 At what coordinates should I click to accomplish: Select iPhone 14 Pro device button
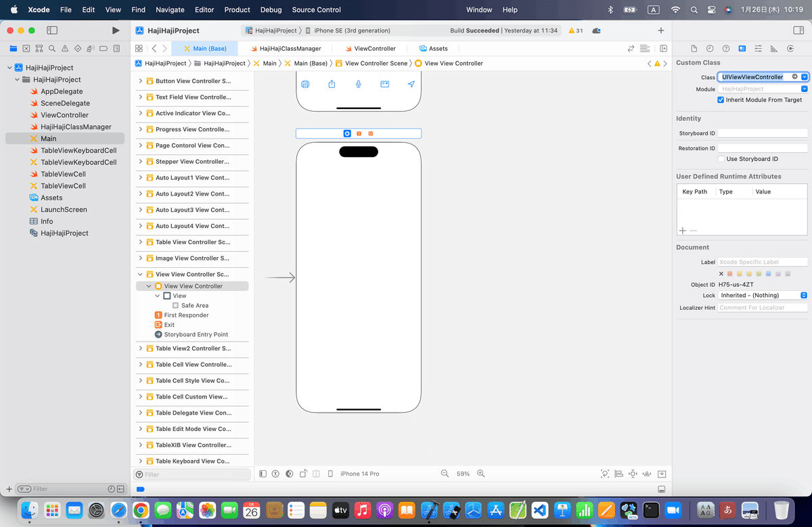(359, 474)
